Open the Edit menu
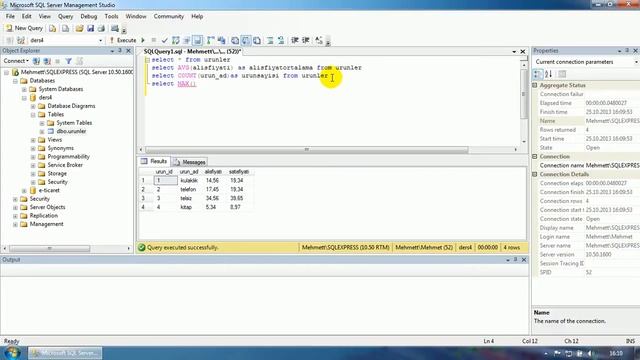640x360 pixels. [x=27, y=16]
